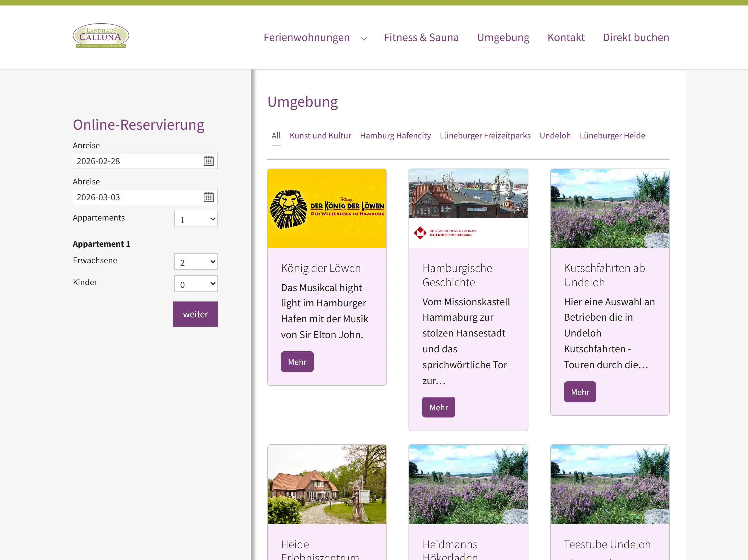Filter by Hamburg Hafencity
This screenshot has width=748, height=560.
(395, 135)
